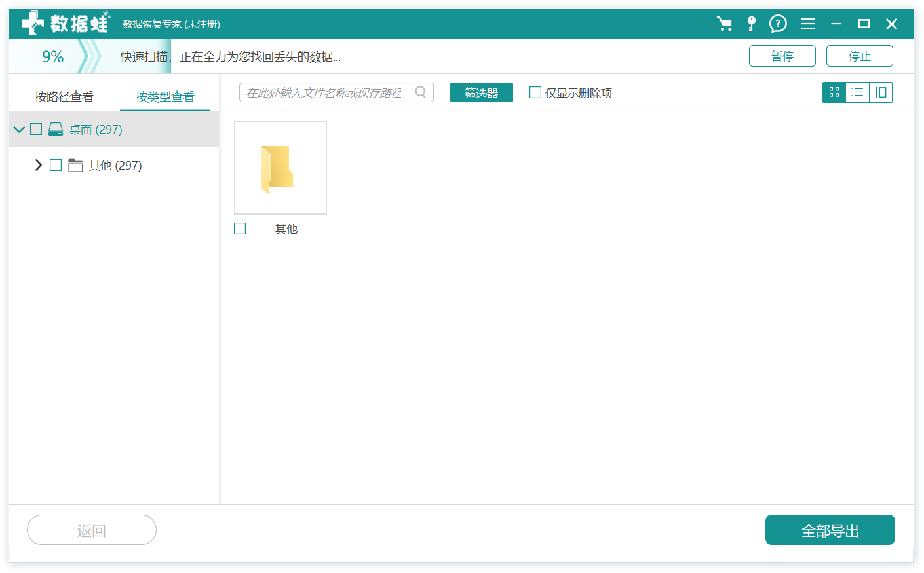This screenshot has height=573, width=924.
Task: Switch to 按路径查看 tab
Action: coord(64,96)
